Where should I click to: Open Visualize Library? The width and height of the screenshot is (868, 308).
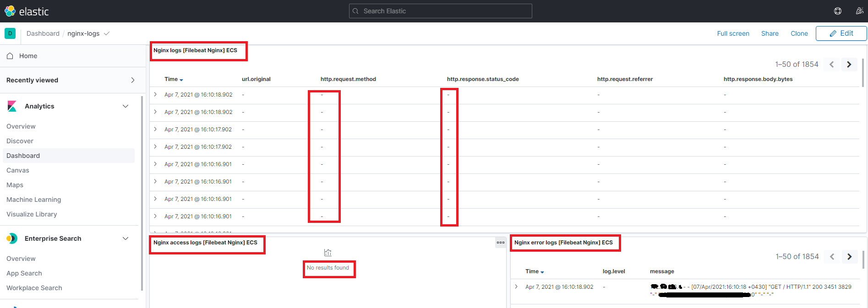[32, 214]
